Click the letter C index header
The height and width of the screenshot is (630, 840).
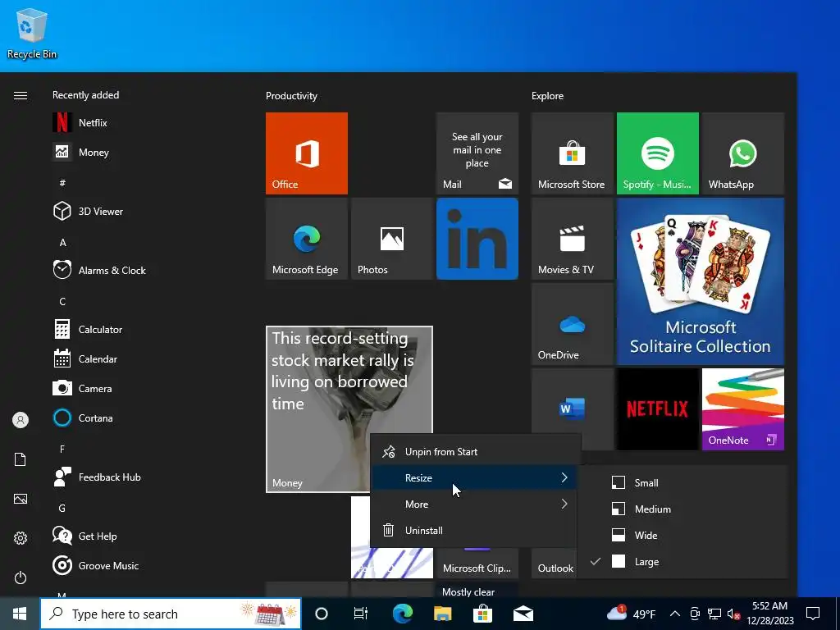pos(62,302)
